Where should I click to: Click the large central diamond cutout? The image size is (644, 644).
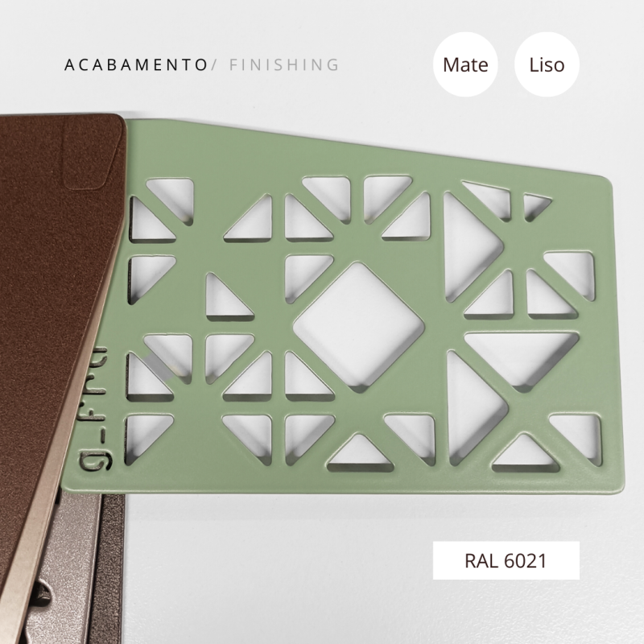(x=358, y=328)
